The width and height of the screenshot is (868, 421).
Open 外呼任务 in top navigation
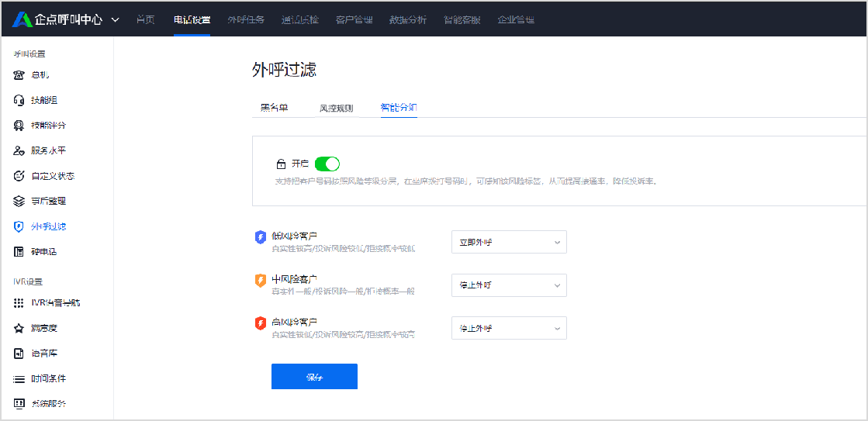click(245, 19)
